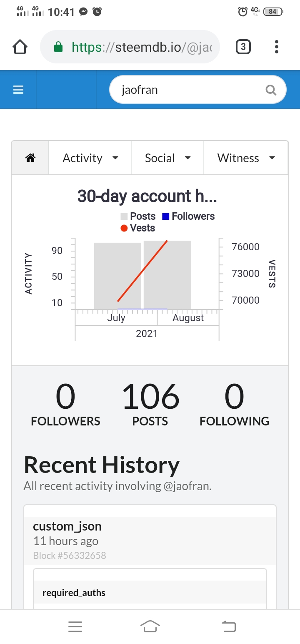Select the account home tab icon
300x644 pixels.
pos(30,158)
